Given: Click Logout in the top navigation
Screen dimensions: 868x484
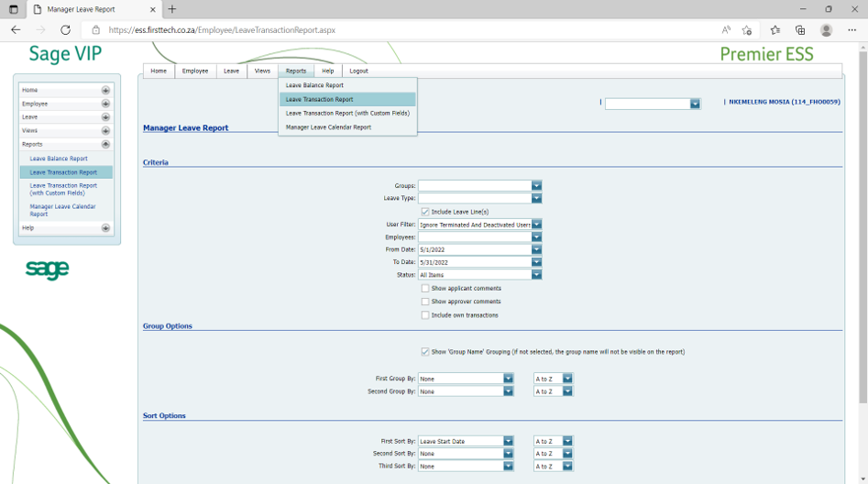Looking at the screenshot, I should [358, 71].
